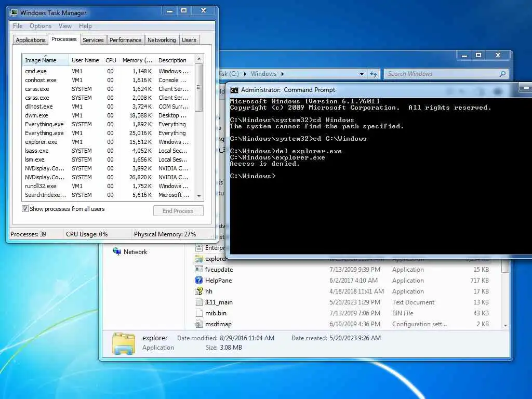This screenshot has width=532, height=399.
Task: Toggle Show processes from all users checkbox
Action: pos(25,209)
